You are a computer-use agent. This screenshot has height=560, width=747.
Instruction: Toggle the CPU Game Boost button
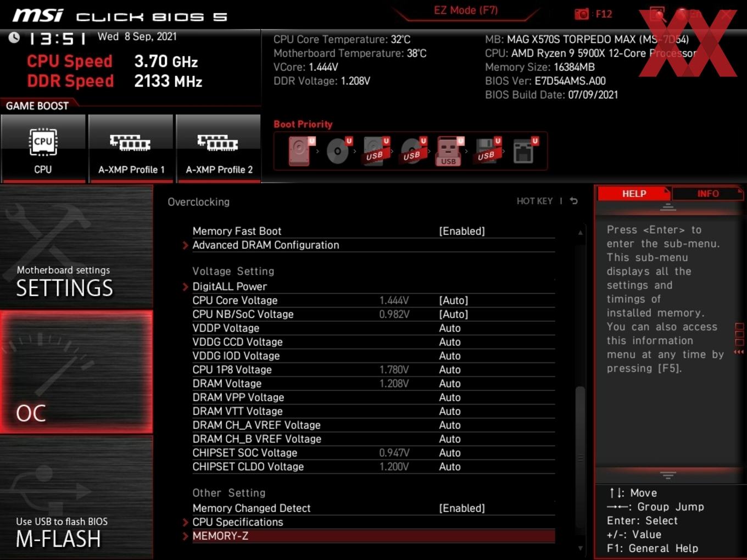pos(43,148)
